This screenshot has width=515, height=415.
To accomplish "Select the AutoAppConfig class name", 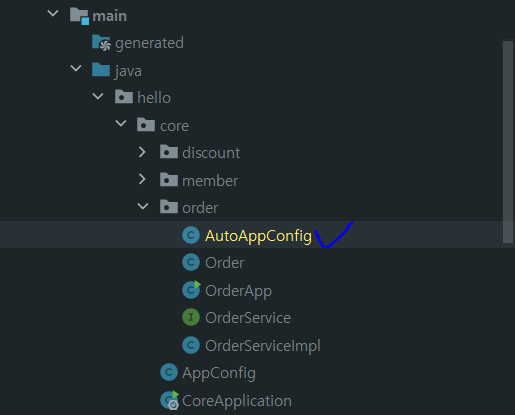I will 258,236.
